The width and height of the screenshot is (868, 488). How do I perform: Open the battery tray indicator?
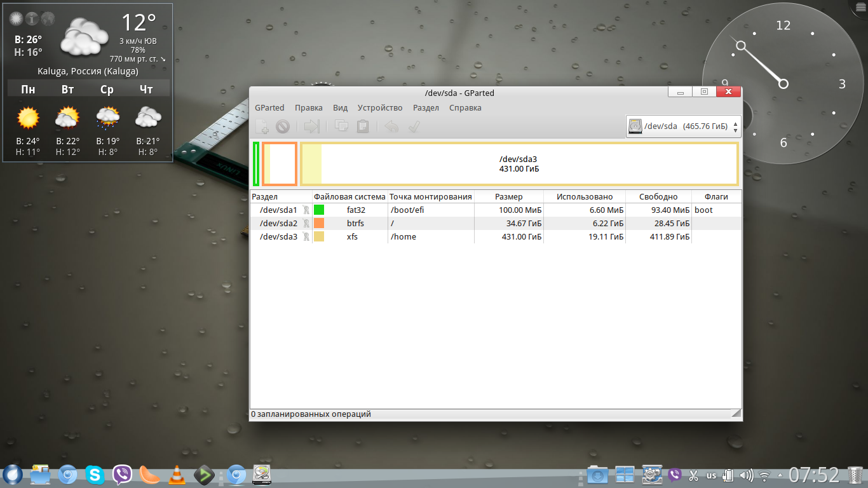coord(729,475)
